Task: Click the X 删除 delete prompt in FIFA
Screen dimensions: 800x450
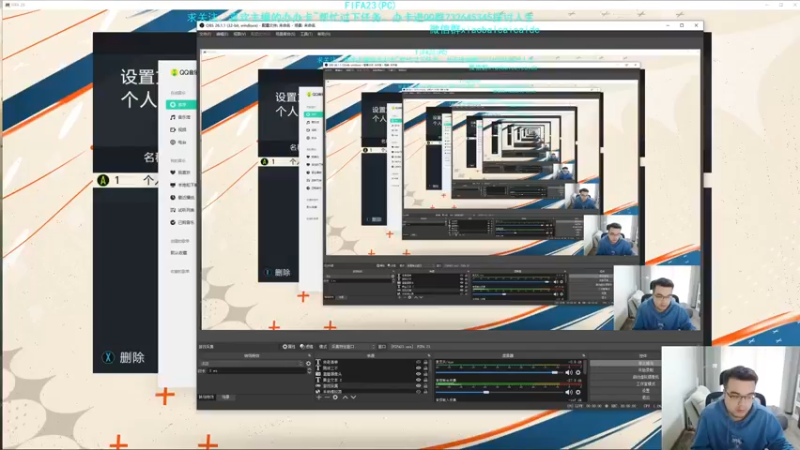Action: click(x=123, y=358)
